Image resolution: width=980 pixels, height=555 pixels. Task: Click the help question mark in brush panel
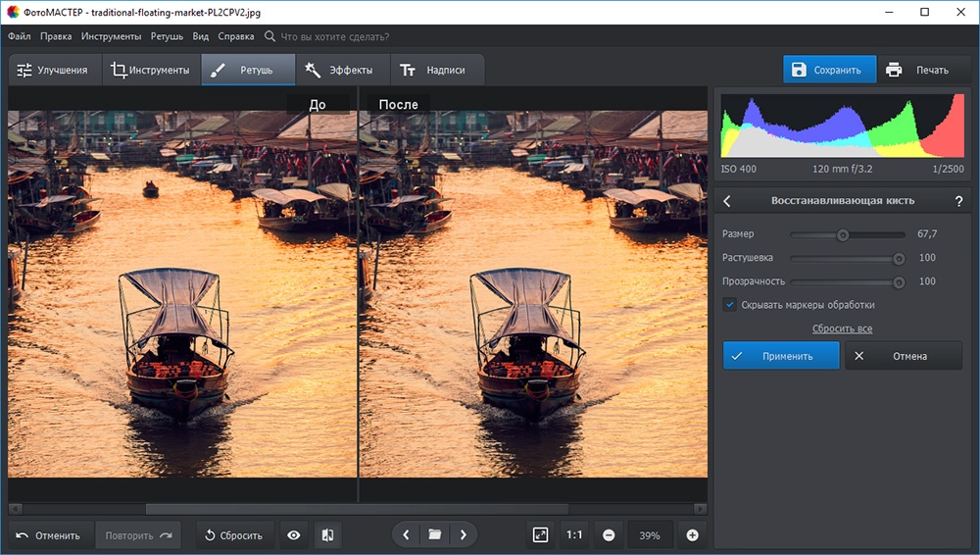[958, 201]
